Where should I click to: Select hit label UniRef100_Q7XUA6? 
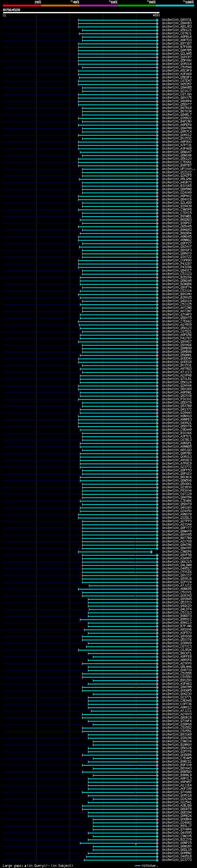pyautogui.click(x=177, y=792)
